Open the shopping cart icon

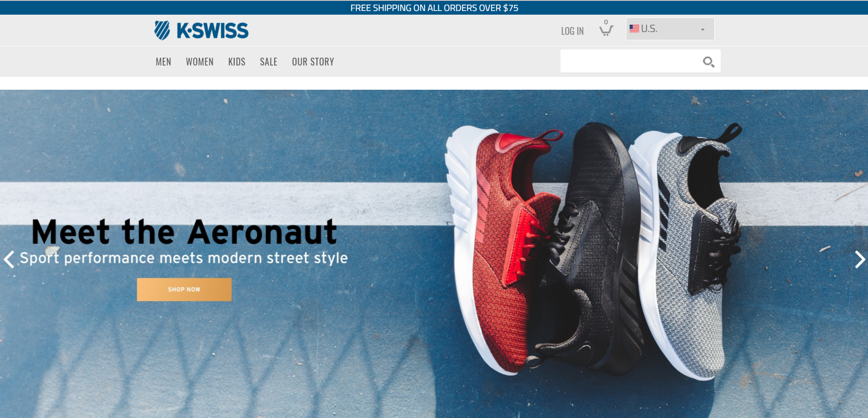(606, 28)
